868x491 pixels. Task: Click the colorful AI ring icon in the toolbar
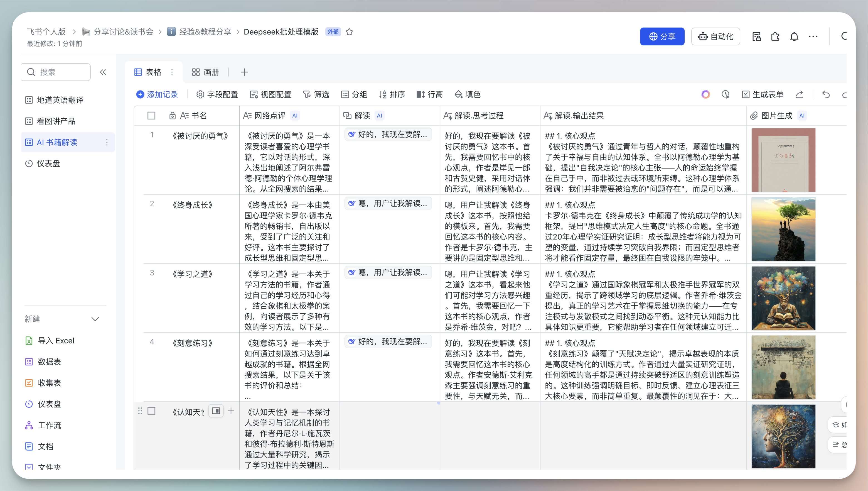pyautogui.click(x=705, y=94)
